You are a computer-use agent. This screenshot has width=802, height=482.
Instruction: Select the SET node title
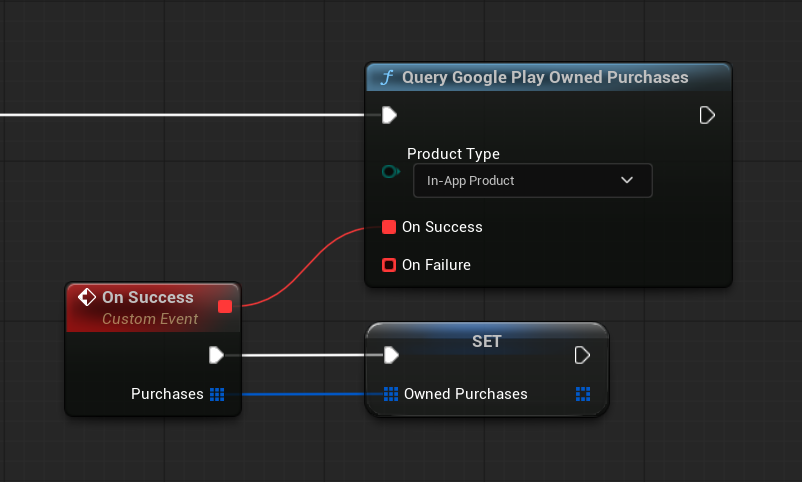pos(486,341)
